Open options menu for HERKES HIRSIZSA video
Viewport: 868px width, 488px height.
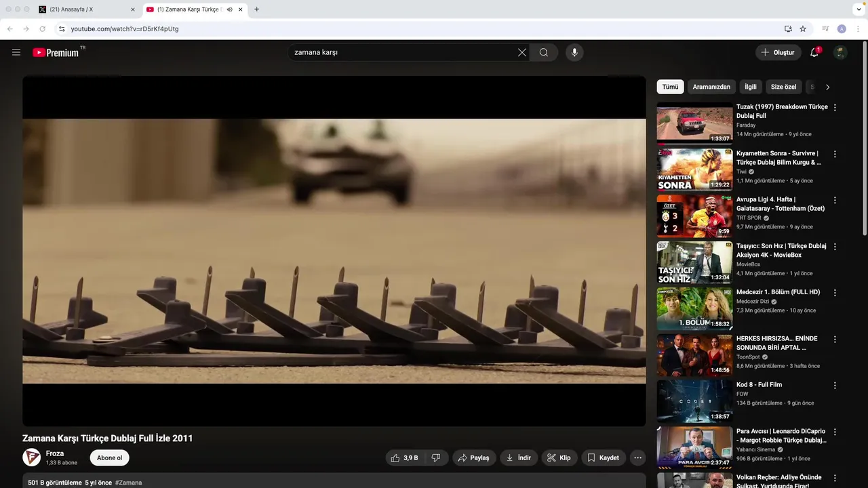pos(835,339)
